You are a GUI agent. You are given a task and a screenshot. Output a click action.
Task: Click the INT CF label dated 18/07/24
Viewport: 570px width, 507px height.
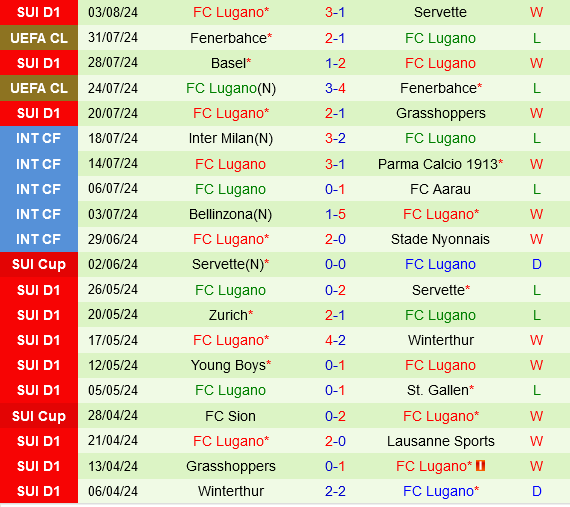click(x=39, y=138)
